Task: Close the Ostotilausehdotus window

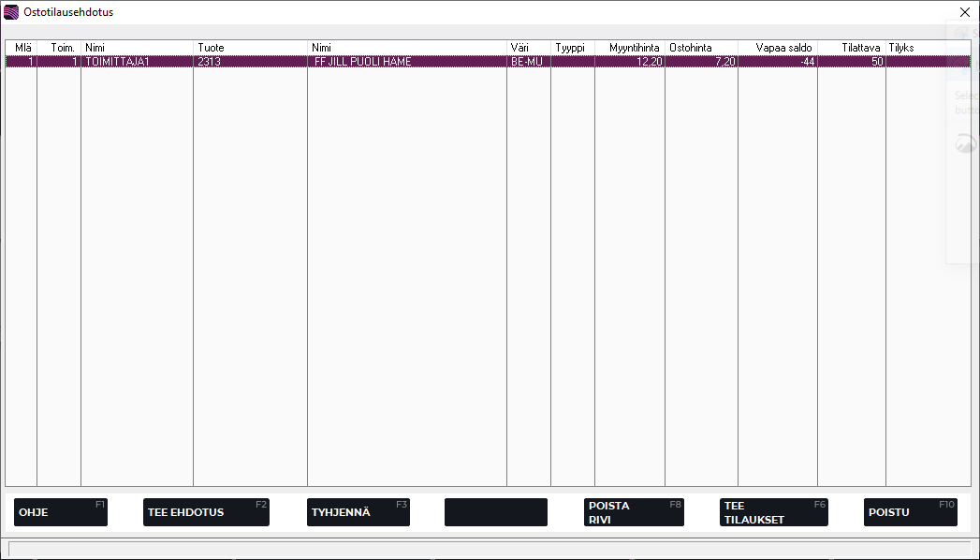Action: pyautogui.click(x=965, y=12)
